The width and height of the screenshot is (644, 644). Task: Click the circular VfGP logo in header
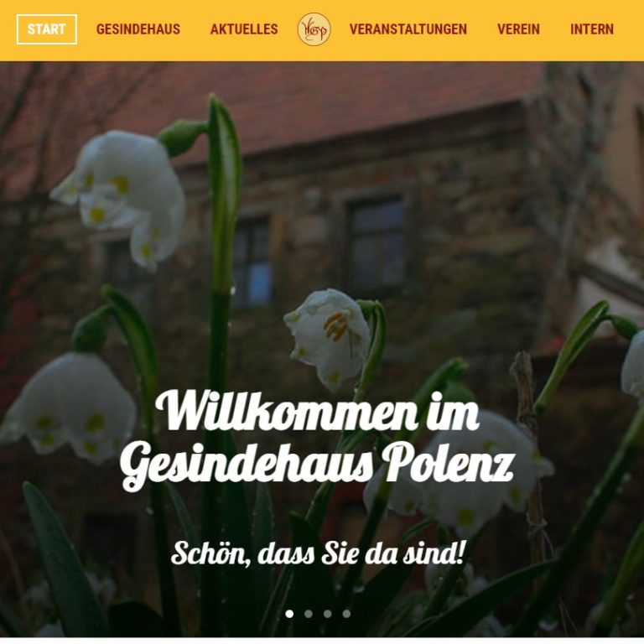(x=314, y=29)
